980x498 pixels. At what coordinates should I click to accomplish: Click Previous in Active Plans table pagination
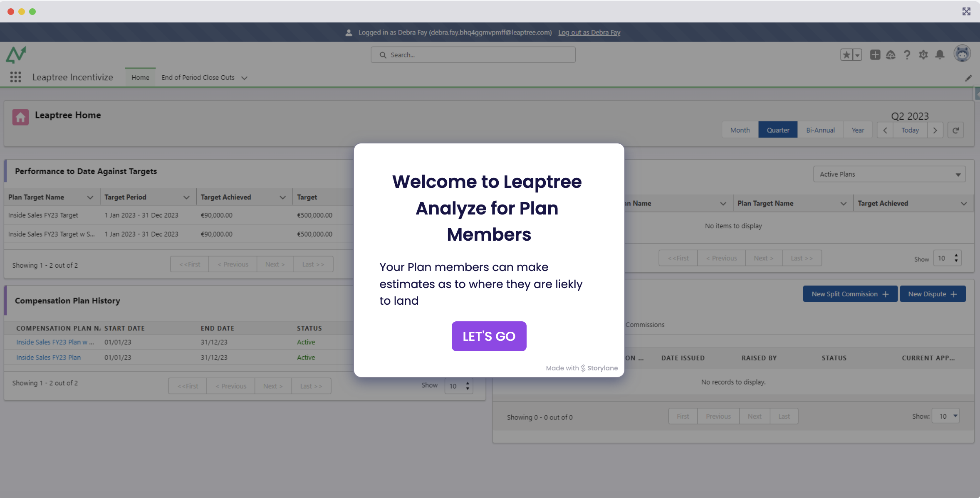pyautogui.click(x=721, y=258)
